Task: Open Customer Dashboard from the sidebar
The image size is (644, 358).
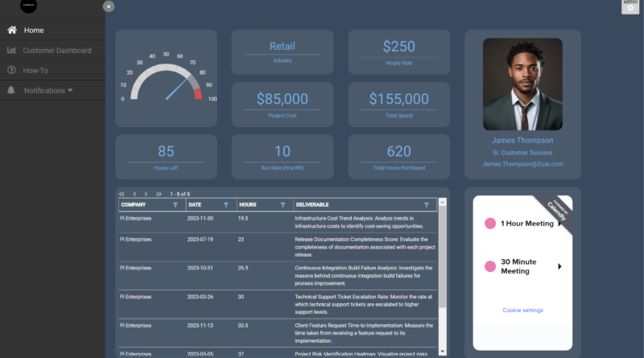Action: 56,51
